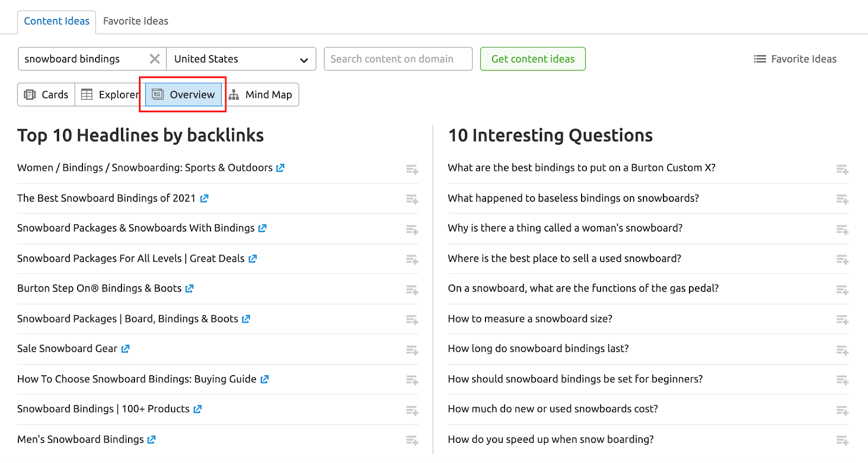Add All Levels Great Deals headline to favorites
The image size is (868, 463).
click(x=412, y=260)
